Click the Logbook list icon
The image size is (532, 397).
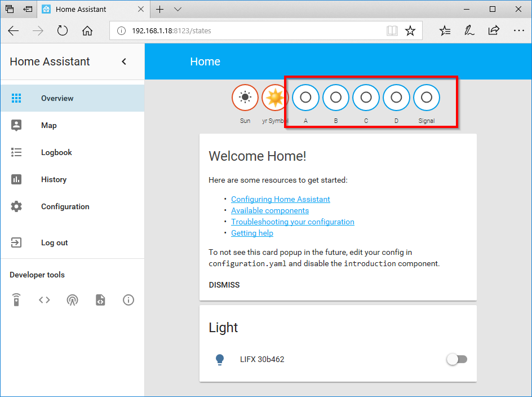point(16,152)
